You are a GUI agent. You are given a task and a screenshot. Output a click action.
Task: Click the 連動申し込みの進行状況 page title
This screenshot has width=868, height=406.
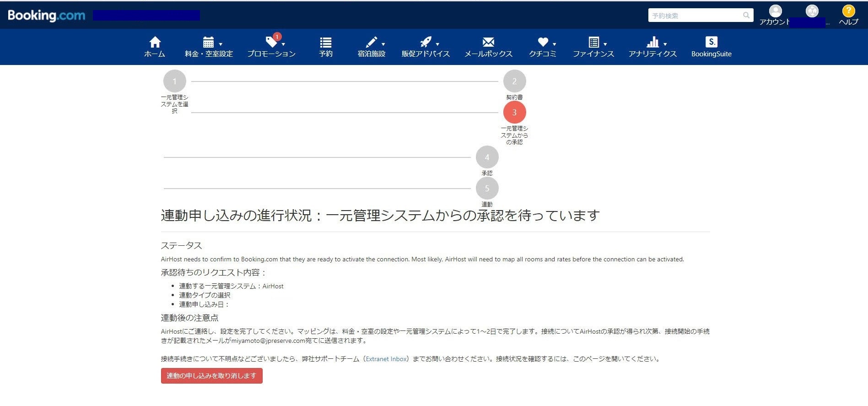point(380,215)
